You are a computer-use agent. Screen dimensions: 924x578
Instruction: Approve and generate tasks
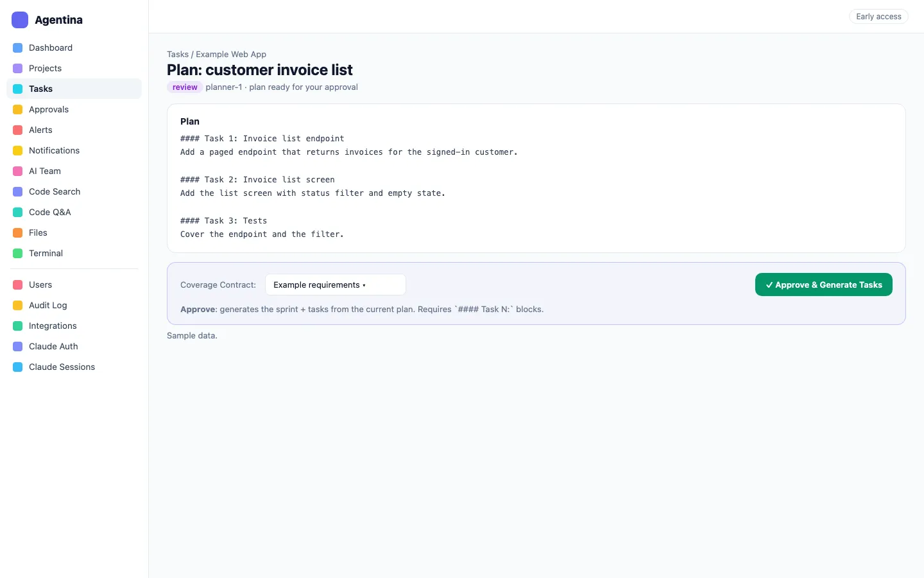823,285
